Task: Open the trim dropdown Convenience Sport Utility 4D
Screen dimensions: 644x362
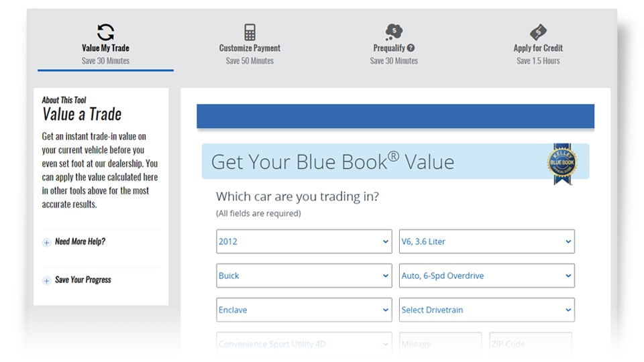Action: [x=304, y=344]
